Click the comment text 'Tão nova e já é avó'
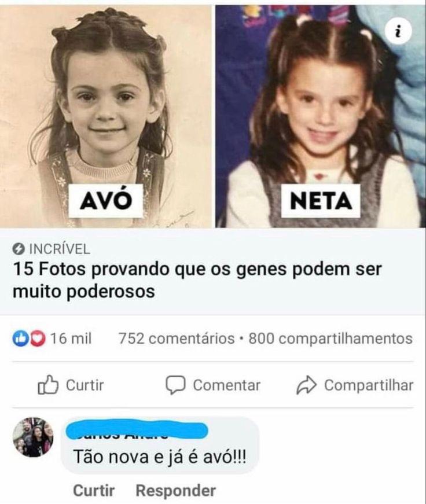Viewport: 426px width, 504px height. [x=160, y=457]
